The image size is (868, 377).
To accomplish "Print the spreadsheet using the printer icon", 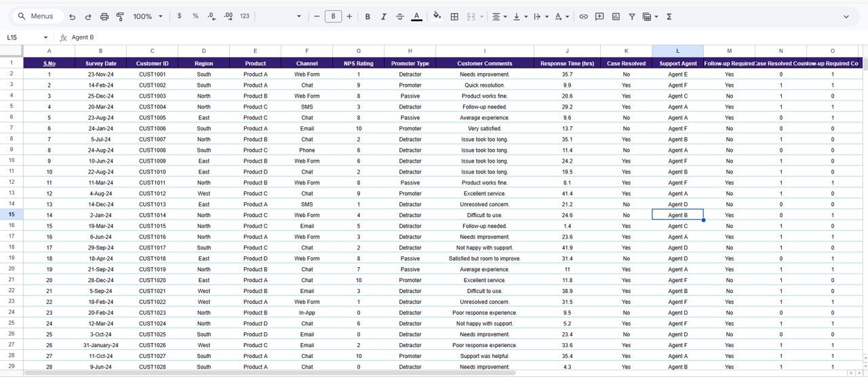I will point(104,16).
